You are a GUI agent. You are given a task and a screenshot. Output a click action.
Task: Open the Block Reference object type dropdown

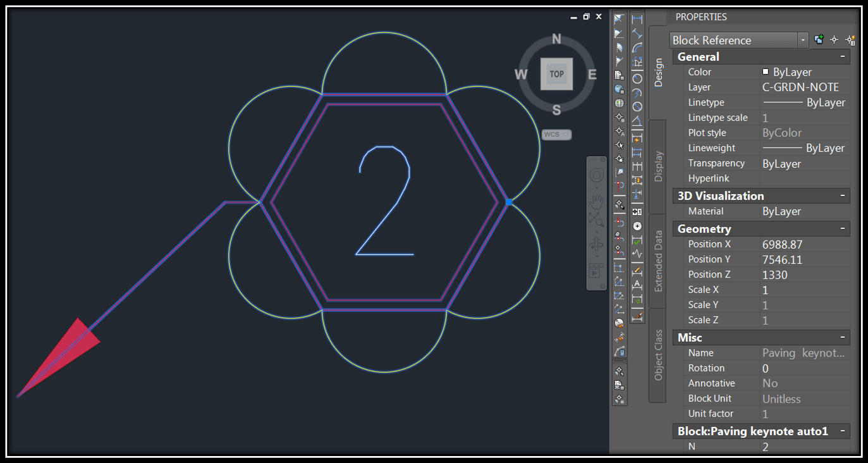804,40
